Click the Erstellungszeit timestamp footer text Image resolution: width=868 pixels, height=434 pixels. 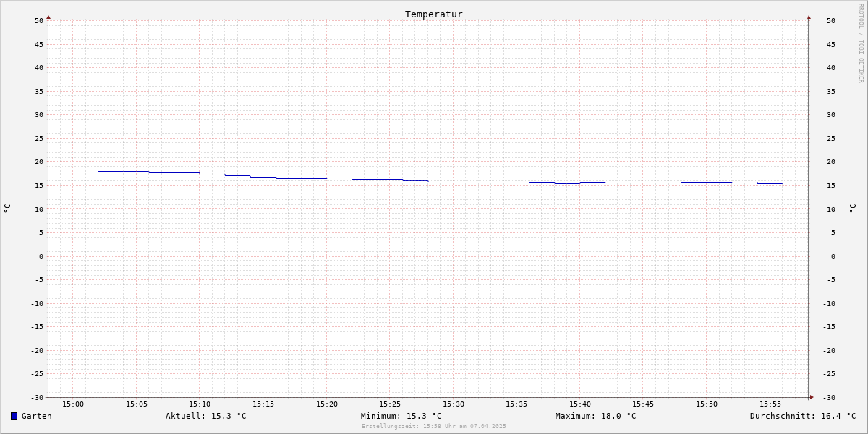434,426
